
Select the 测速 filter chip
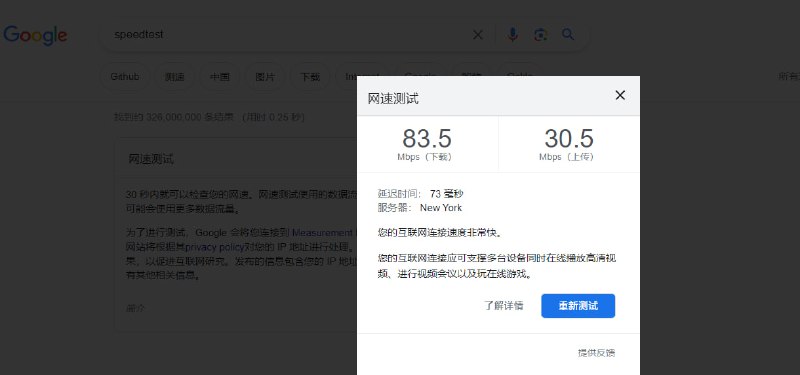pyautogui.click(x=174, y=77)
